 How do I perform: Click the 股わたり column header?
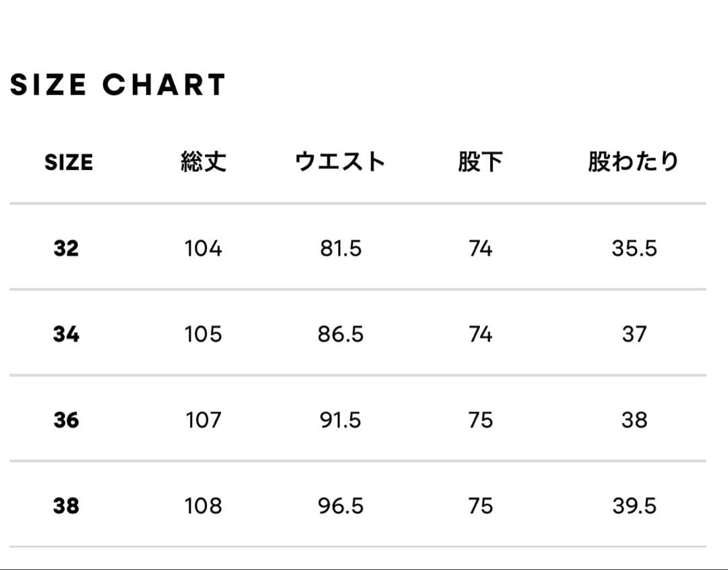point(634,162)
